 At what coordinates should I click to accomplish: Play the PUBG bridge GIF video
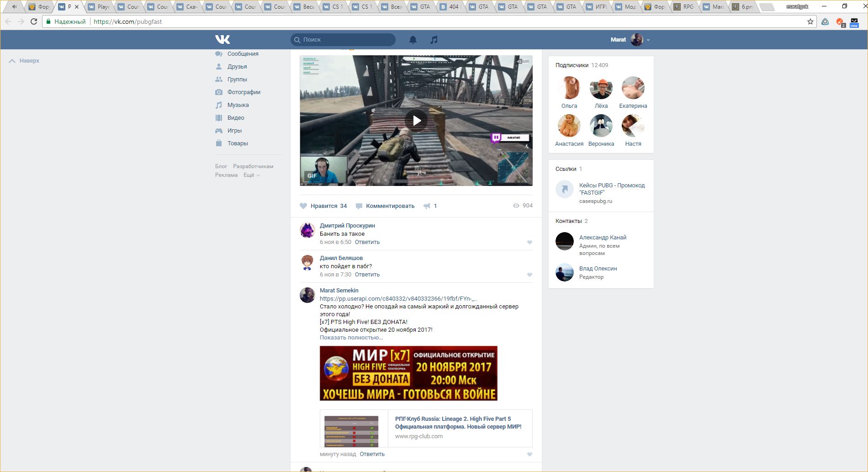click(x=416, y=121)
